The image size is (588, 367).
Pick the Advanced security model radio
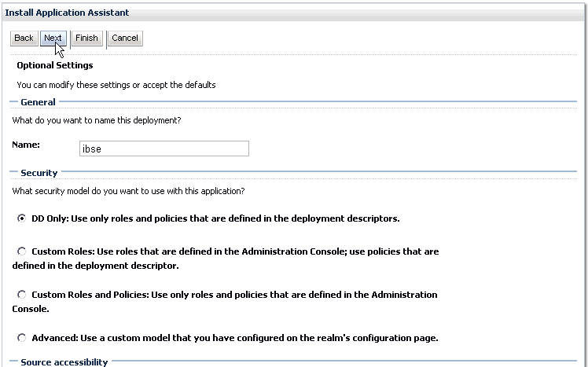[22, 338]
